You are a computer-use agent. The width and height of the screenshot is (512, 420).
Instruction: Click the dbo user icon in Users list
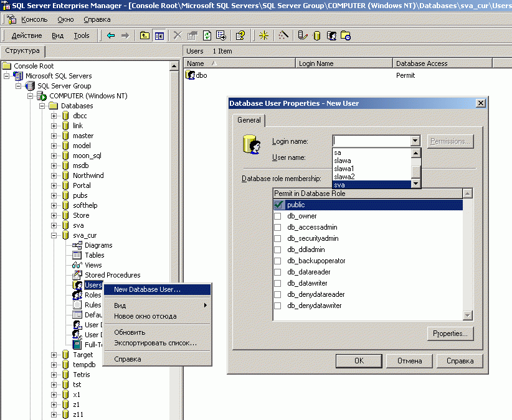(x=190, y=75)
